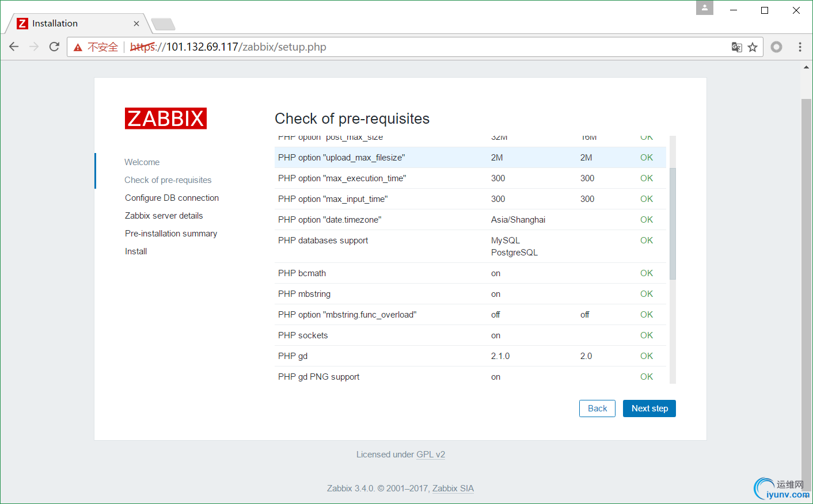The width and height of the screenshot is (813, 504).
Task: Click PHP option "max_input_time" row label
Action: [333, 199]
